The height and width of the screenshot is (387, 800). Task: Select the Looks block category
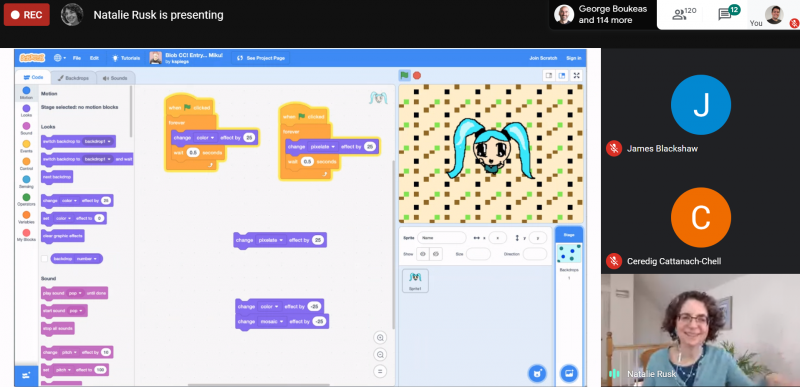tap(26, 111)
